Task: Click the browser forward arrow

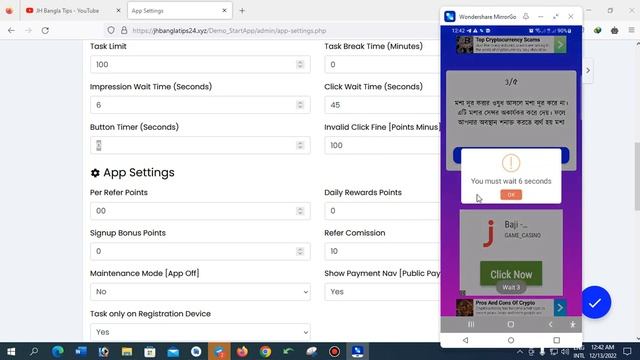Action: point(28,30)
